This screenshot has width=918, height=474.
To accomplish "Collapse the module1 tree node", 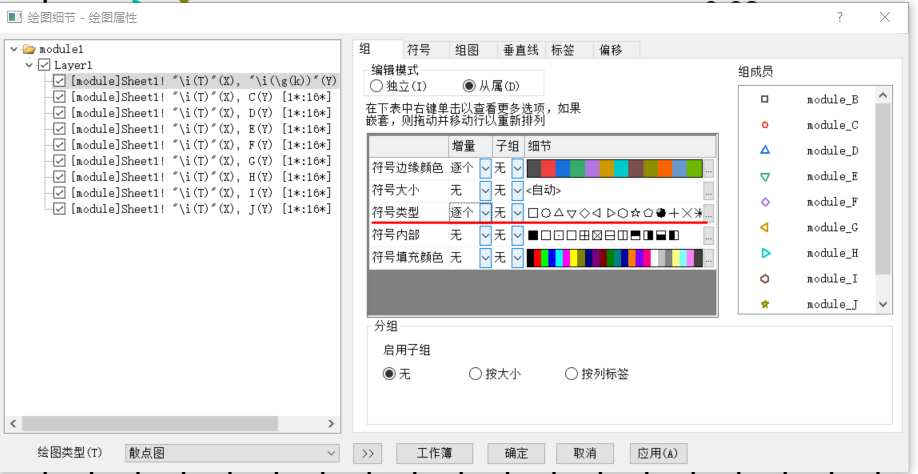I will tap(14, 50).
